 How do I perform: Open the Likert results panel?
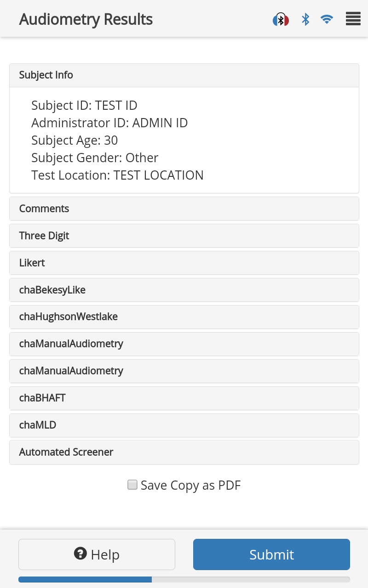click(184, 263)
